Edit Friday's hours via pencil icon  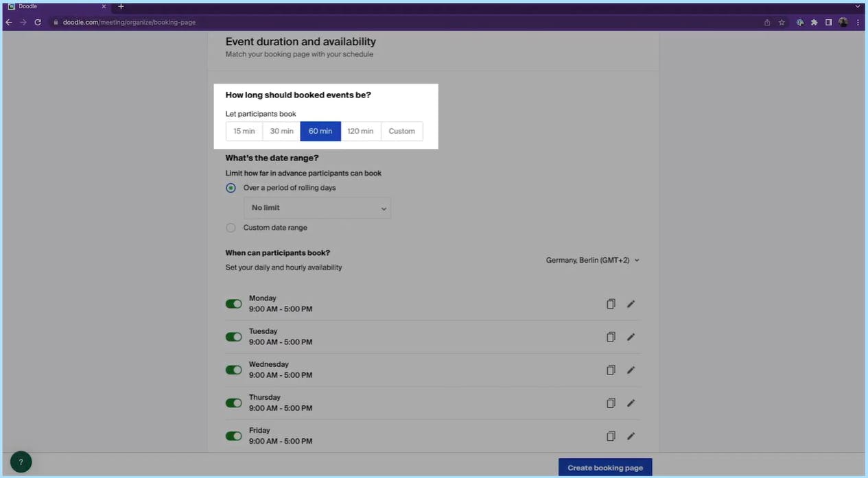630,436
